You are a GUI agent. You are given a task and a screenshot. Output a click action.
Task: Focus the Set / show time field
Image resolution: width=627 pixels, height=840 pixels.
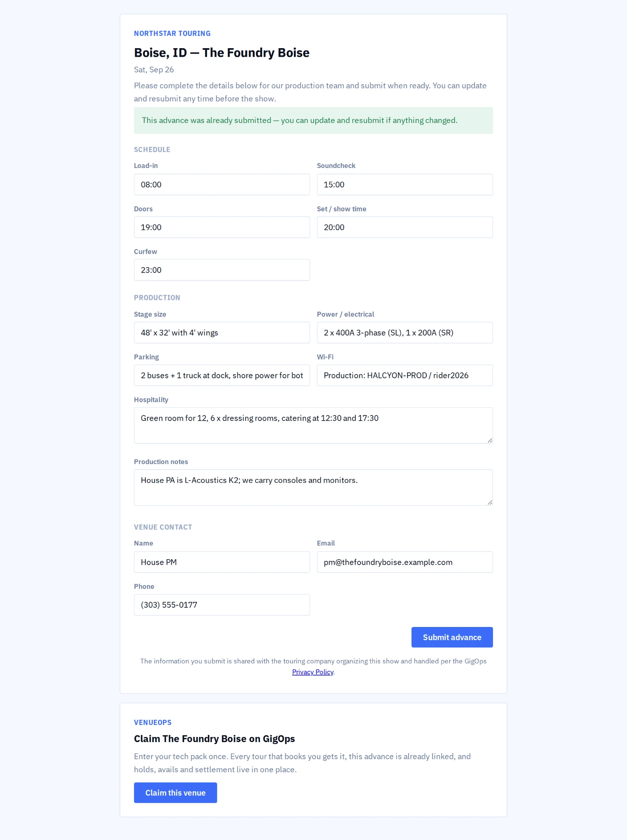[405, 227]
